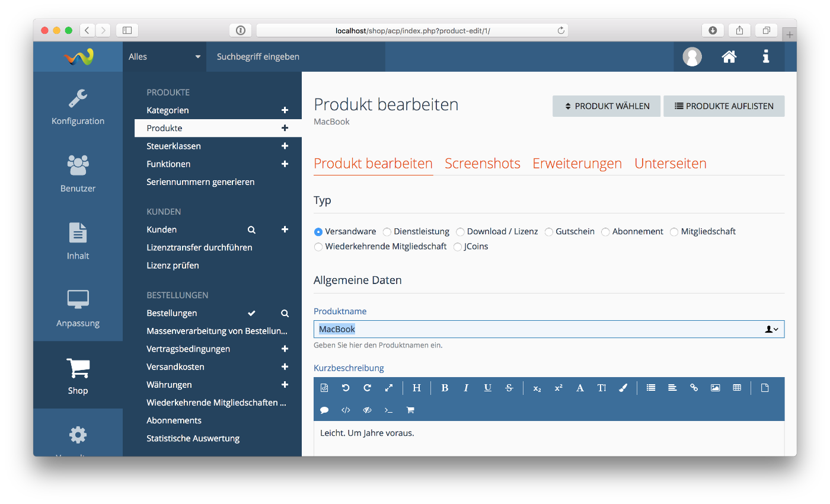This screenshot has height=504, width=830.
Task: Click the bold formatting icon in editor
Action: point(445,388)
